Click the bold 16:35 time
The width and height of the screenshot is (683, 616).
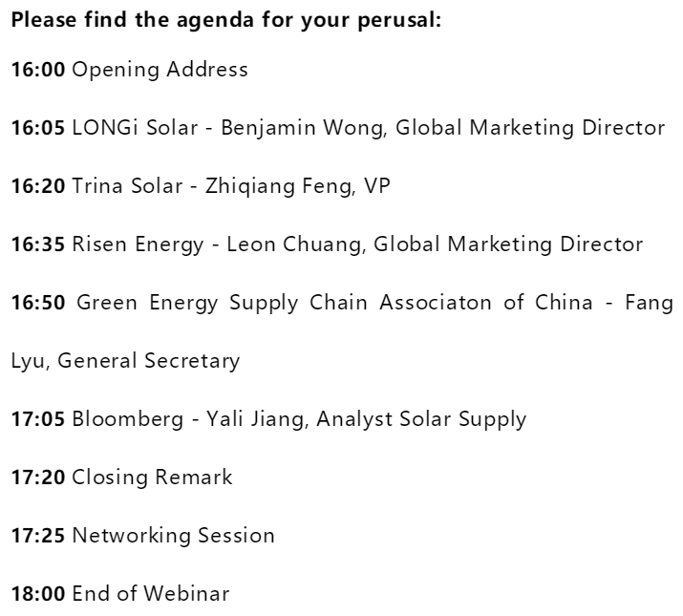pyautogui.click(x=38, y=244)
